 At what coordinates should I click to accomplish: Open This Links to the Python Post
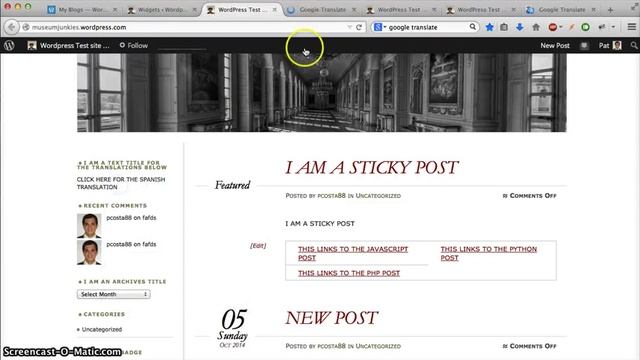pyautogui.click(x=489, y=253)
